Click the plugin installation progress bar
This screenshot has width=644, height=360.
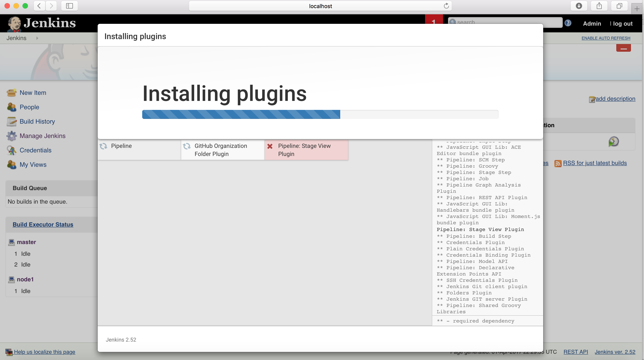(320, 114)
